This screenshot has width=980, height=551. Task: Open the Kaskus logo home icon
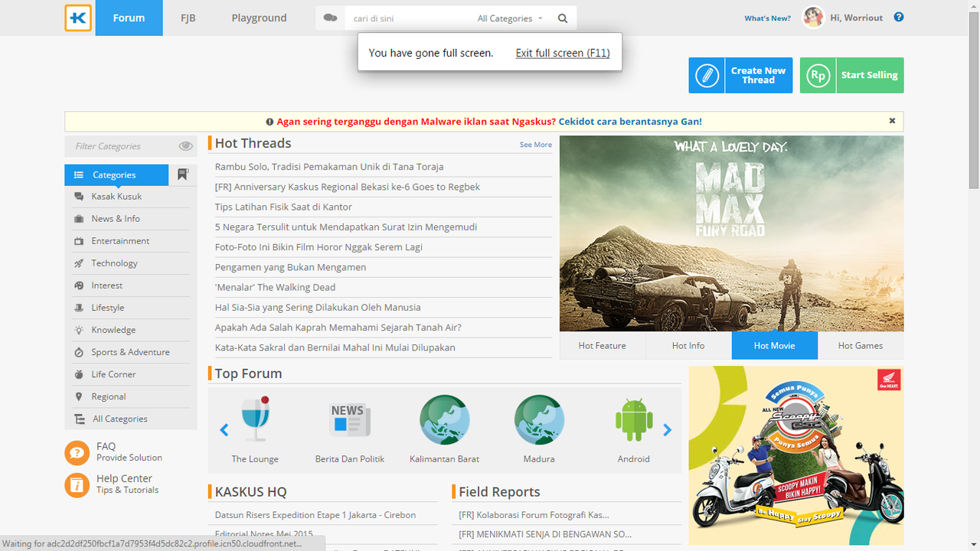click(x=78, y=18)
